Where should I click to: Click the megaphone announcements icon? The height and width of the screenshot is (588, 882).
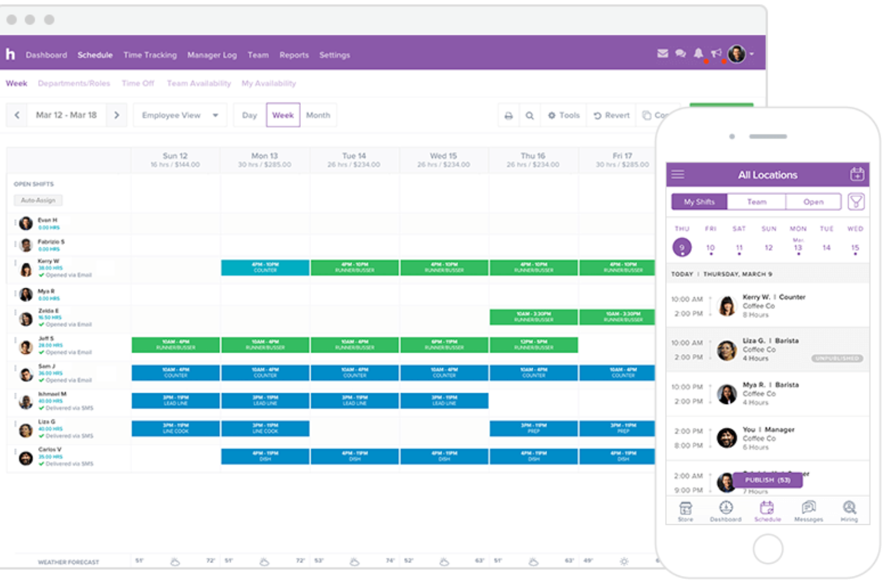pos(716,54)
